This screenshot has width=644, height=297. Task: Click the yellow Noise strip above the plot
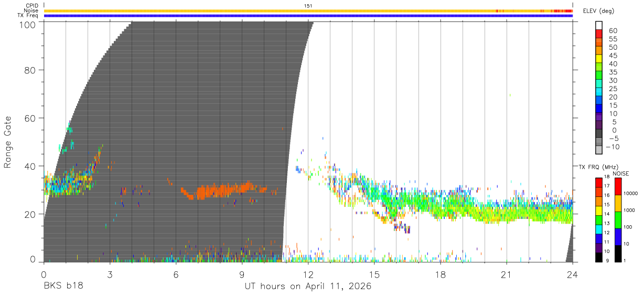pos(308,10)
